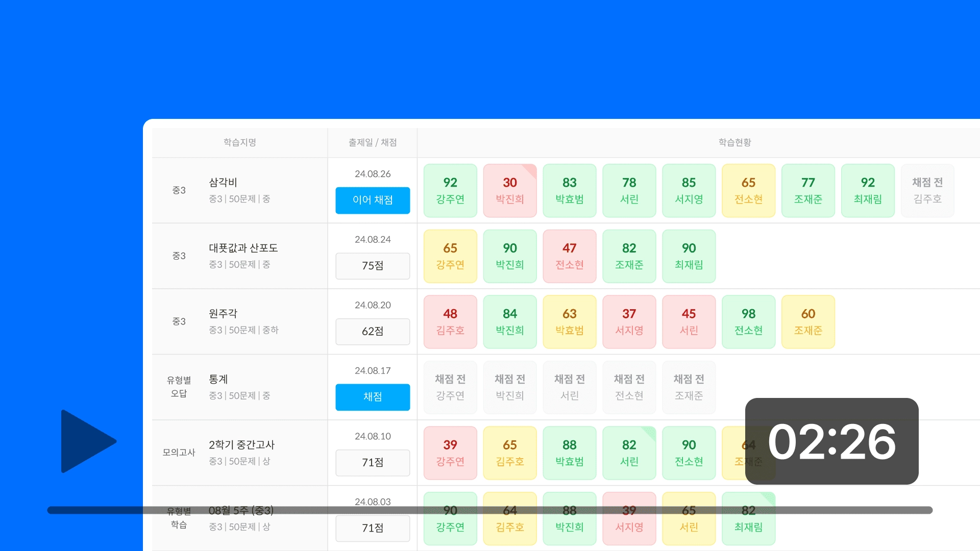This screenshot has height=551, width=980.
Task: Click the 출제일 / 채점 column header
Action: (373, 142)
